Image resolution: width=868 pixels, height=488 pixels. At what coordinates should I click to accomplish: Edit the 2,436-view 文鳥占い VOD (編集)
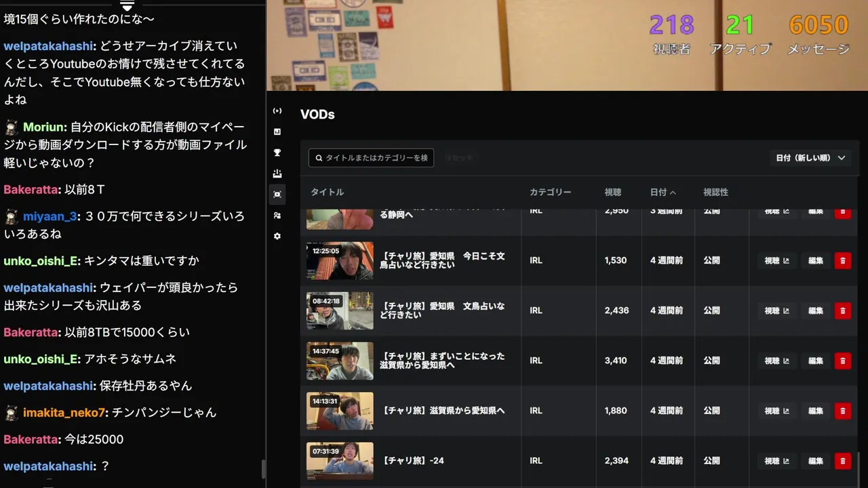coord(816,310)
